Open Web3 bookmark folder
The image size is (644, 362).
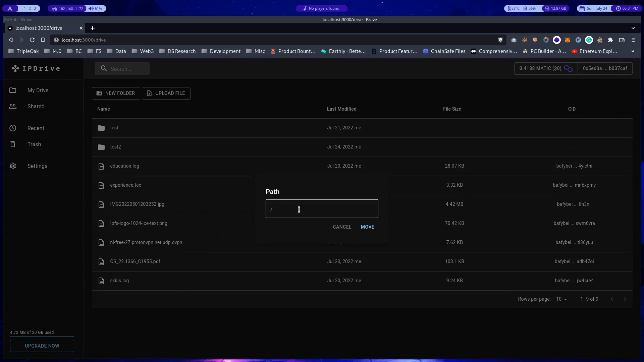(143, 51)
